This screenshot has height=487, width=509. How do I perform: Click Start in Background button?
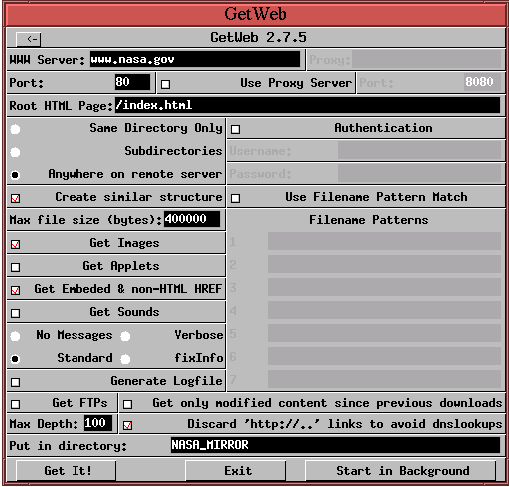tap(401, 471)
